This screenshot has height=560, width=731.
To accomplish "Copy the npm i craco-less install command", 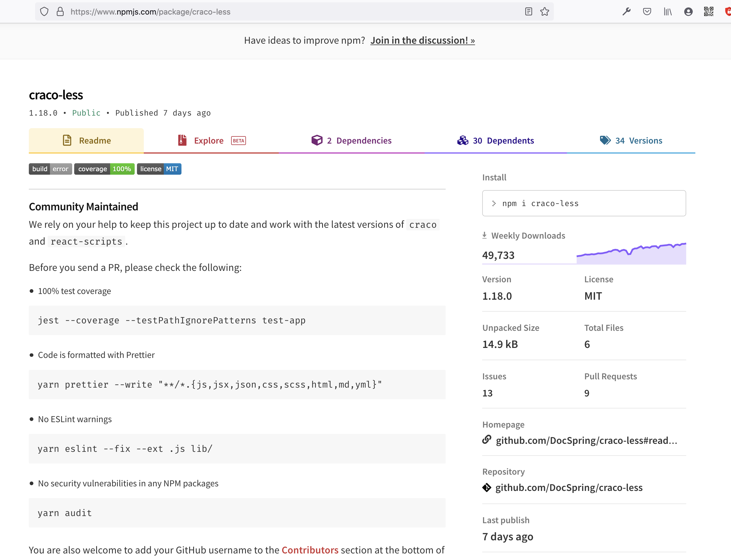I will (x=584, y=203).
